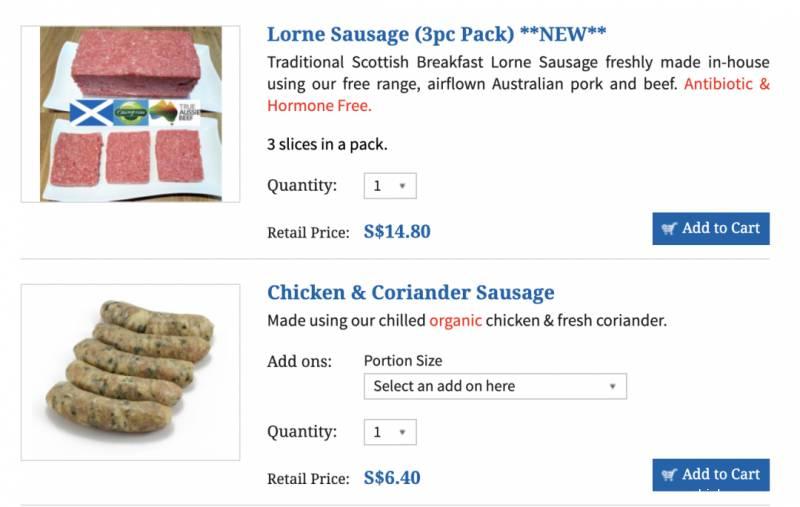Open Lorne Sausage quantity dropdown
This screenshot has height=507, width=800.
[390, 186]
